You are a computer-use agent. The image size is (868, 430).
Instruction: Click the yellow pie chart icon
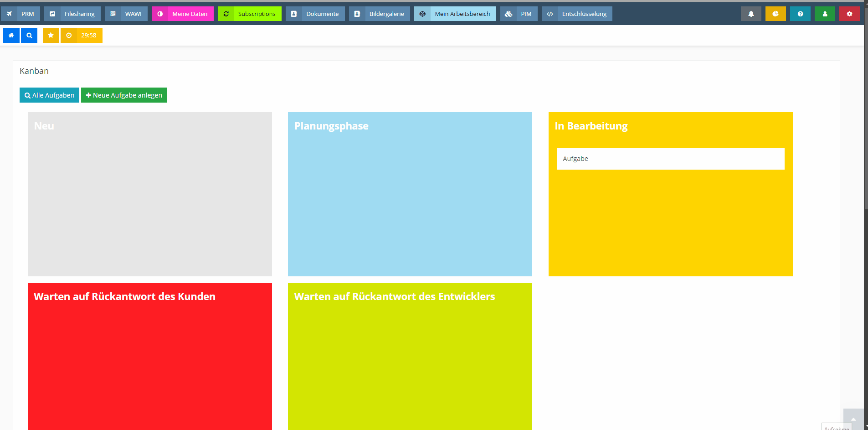pyautogui.click(x=776, y=14)
